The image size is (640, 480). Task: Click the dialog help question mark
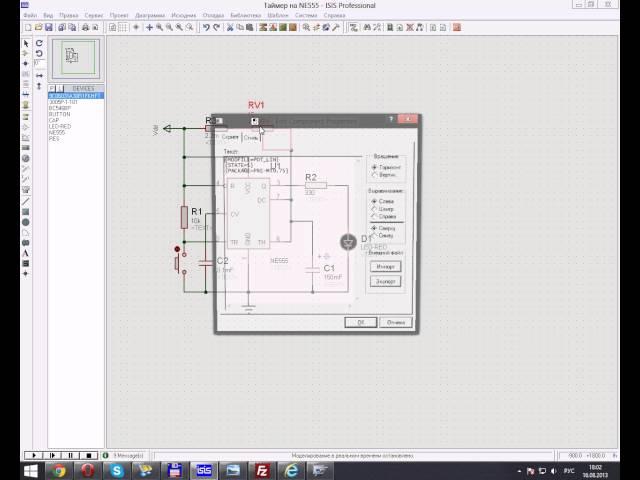coord(391,119)
